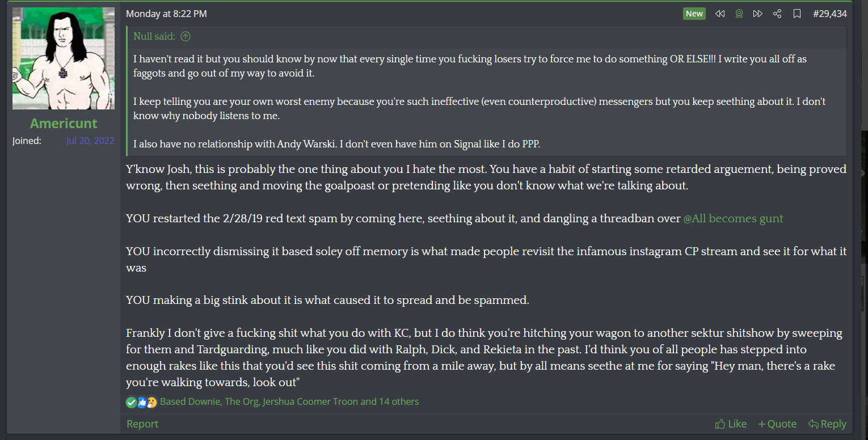Click the green 'New' badge
Viewport: 868px width, 440px height.
(x=694, y=14)
